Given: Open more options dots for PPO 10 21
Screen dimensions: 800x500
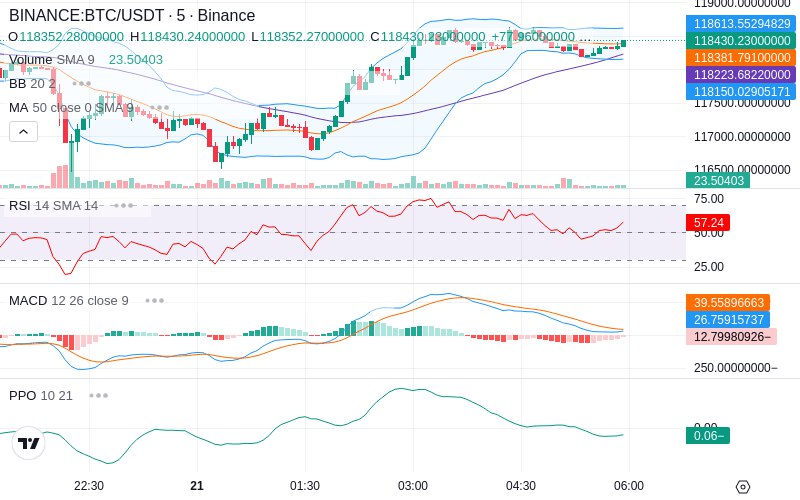Looking at the screenshot, I should click(x=98, y=395).
